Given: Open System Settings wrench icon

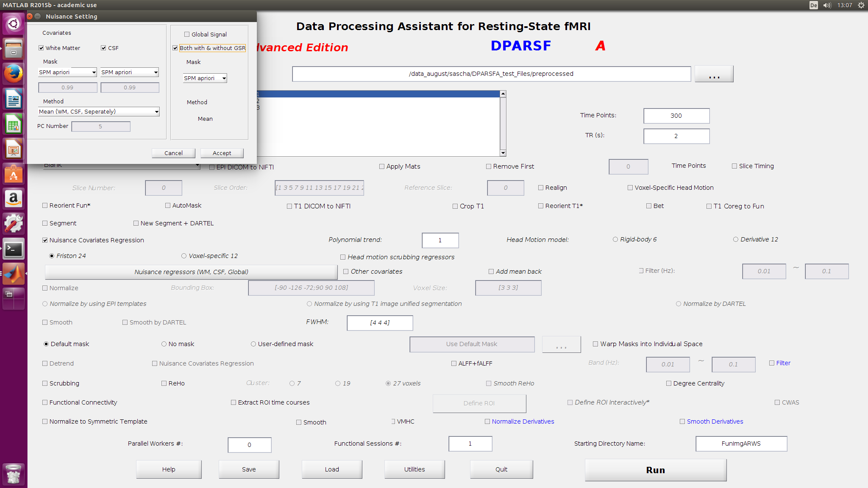Looking at the screenshot, I should point(14,224).
